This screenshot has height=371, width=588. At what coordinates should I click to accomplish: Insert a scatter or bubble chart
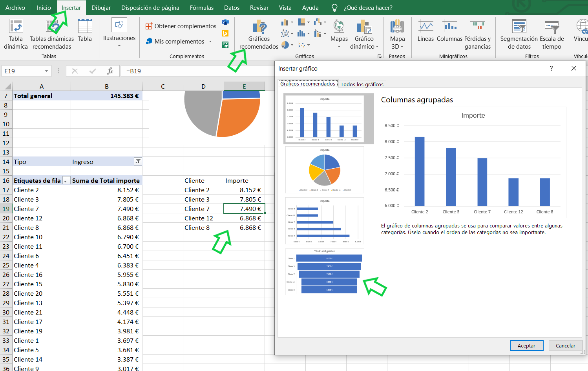(303, 45)
